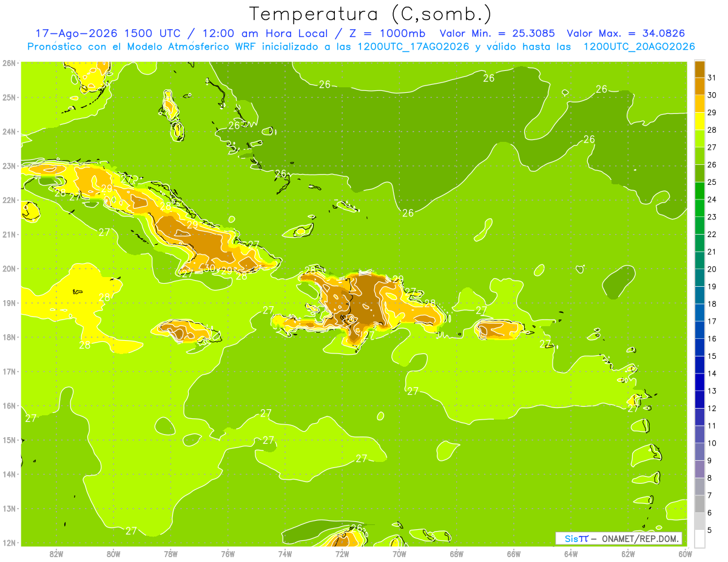728x562 pixels.
Task: Click the 20N latitude axis label
Action: click(x=8, y=269)
